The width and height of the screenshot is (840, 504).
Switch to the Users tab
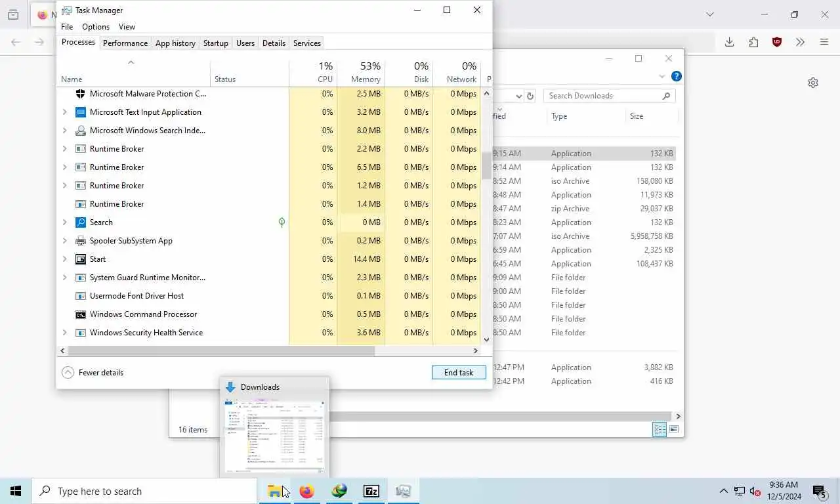tap(245, 43)
